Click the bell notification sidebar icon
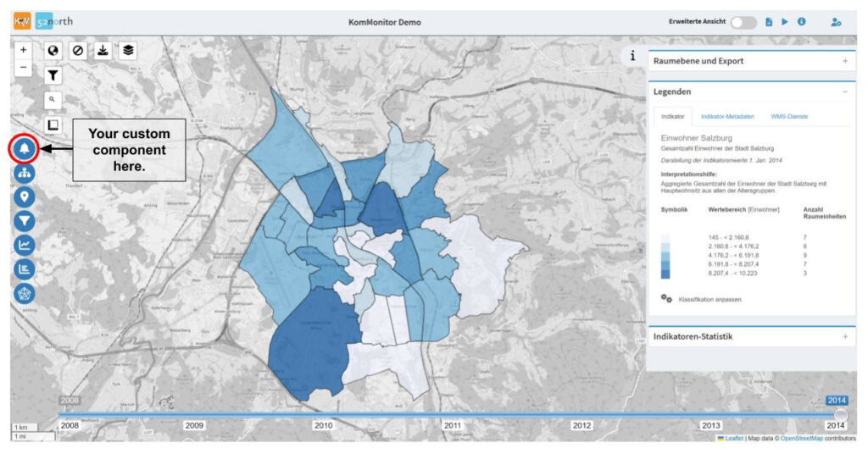Image resolution: width=868 pixels, height=454 pixels. click(25, 149)
